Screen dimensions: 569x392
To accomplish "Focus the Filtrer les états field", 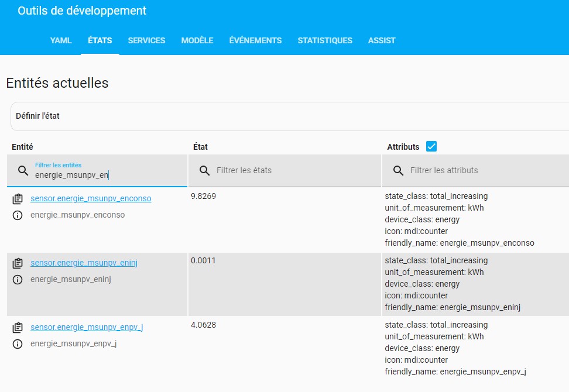I will (x=285, y=170).
